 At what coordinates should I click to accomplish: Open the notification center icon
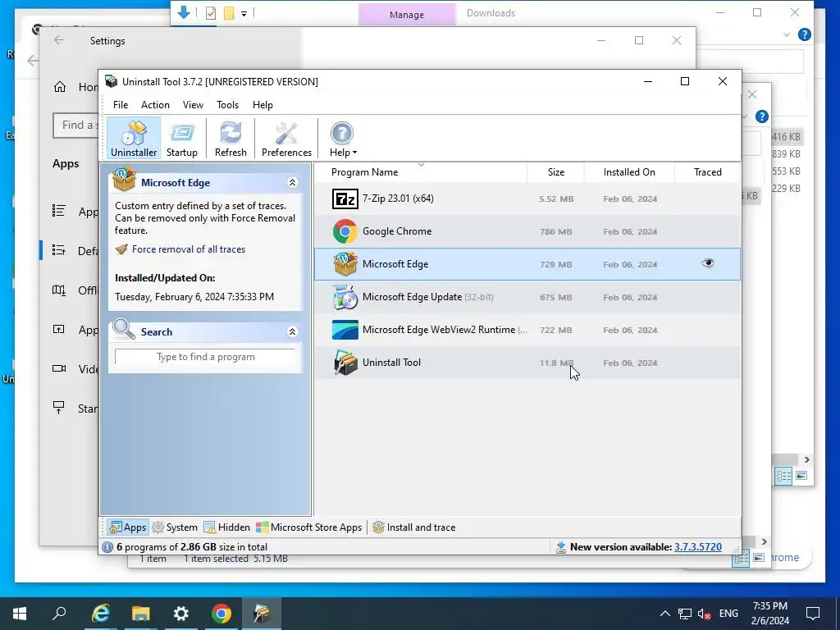tap(813, 614)
